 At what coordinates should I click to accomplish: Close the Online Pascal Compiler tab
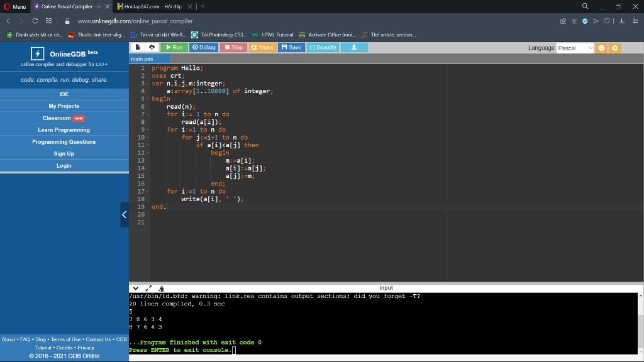[x=107, y=6]
